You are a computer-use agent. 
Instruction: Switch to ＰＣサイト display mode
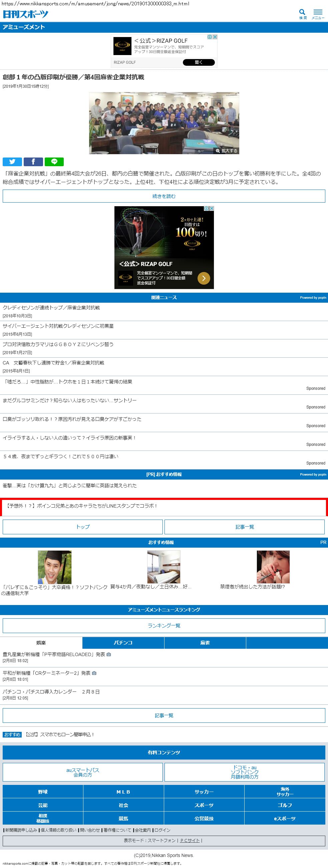190,840
